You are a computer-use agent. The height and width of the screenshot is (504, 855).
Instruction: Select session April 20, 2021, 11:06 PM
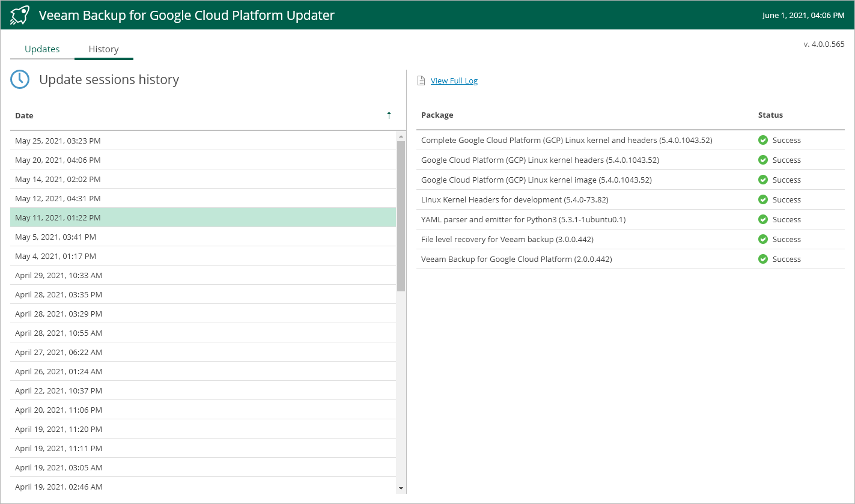[203, 410]
